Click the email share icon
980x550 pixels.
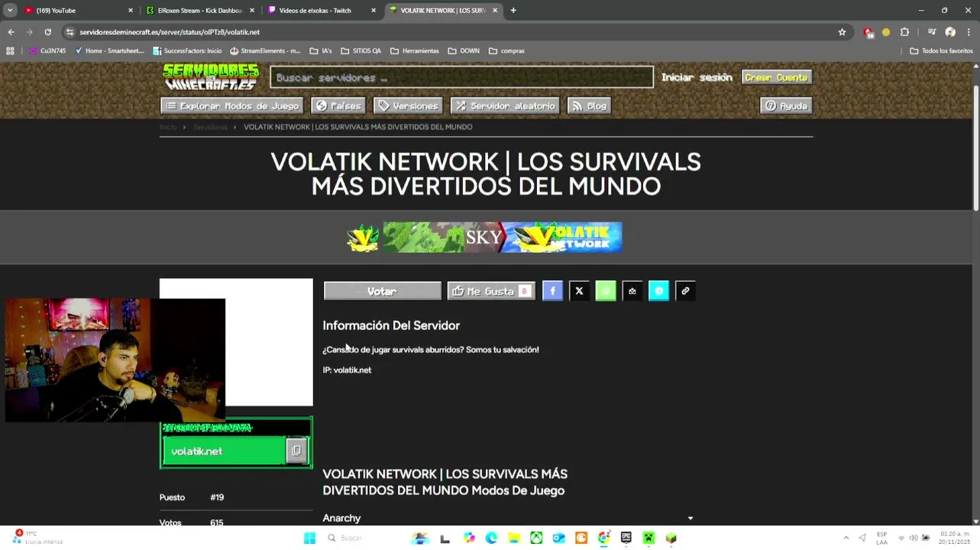pos(632,291)
